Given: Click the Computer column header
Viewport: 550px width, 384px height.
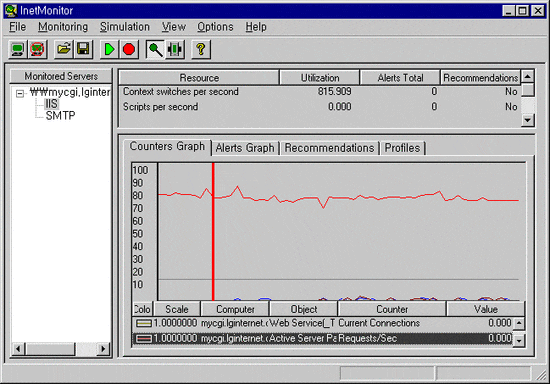Looking at the screenshot, I should click(x=235, y=309).
